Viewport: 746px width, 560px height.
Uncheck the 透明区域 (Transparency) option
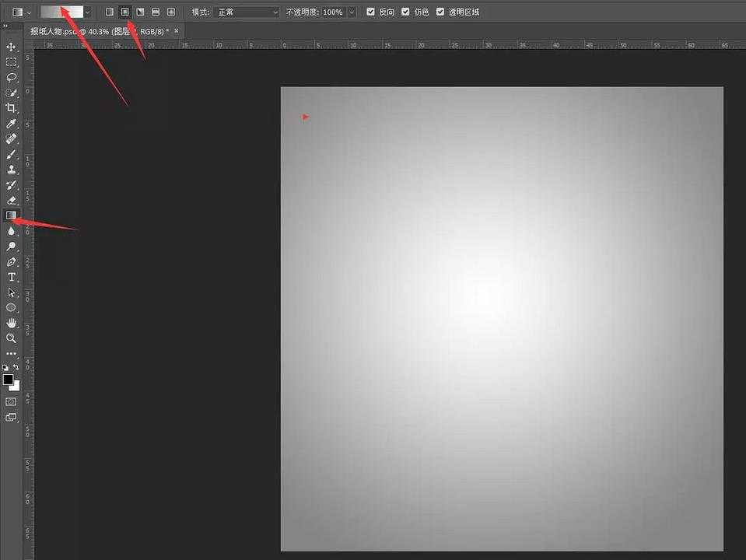(440, 11)
